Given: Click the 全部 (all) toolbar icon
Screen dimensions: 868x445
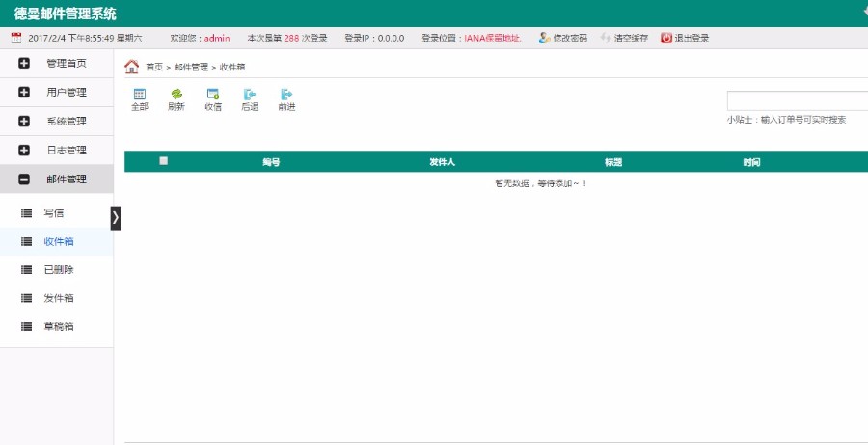Looking at the screenshot, I should [x=140, y=95].
